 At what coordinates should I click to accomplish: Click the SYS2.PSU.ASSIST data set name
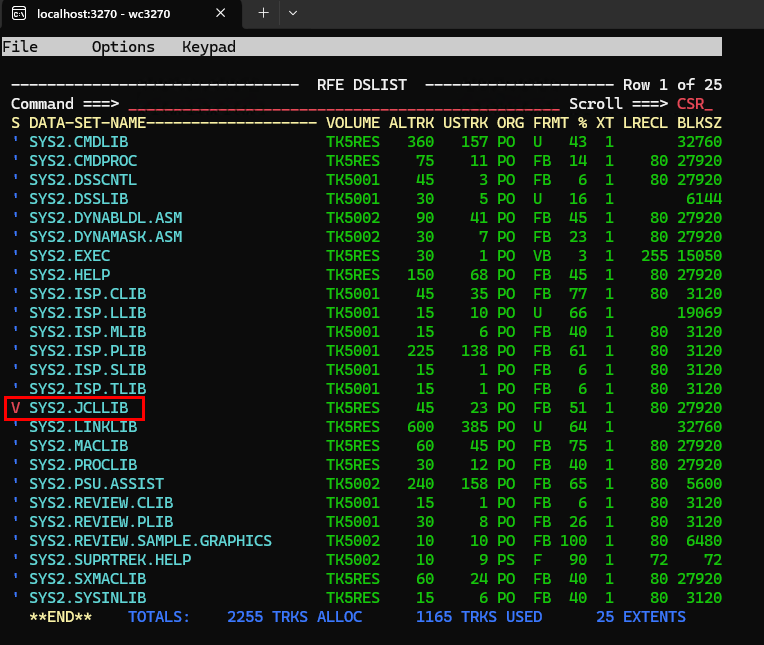pyautogui.click(x=96, y=484)
